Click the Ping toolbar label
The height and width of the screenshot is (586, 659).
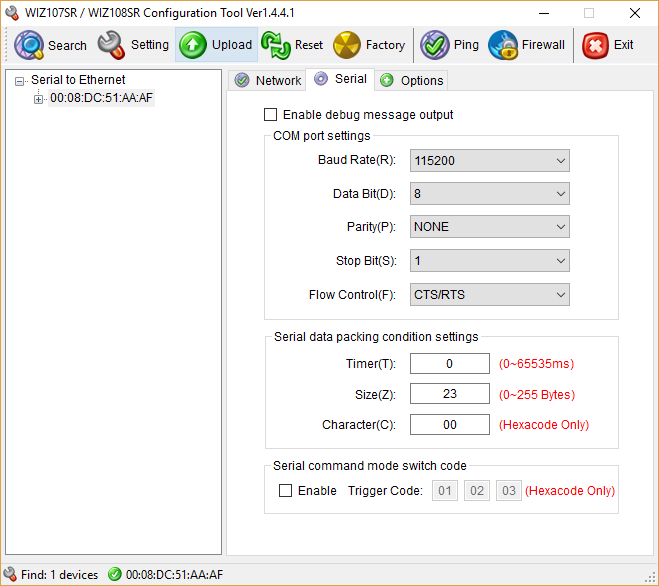point(466,45)
